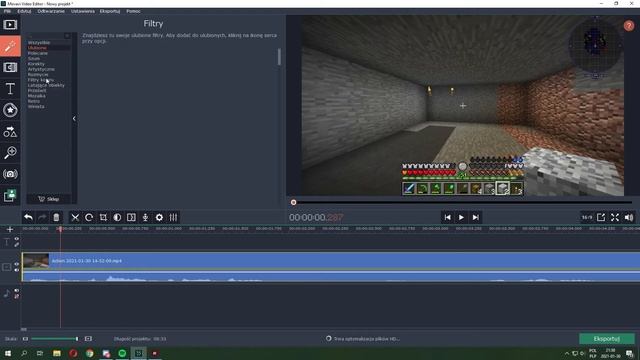Record audio with the microphone icon

[x=145, y=217]
